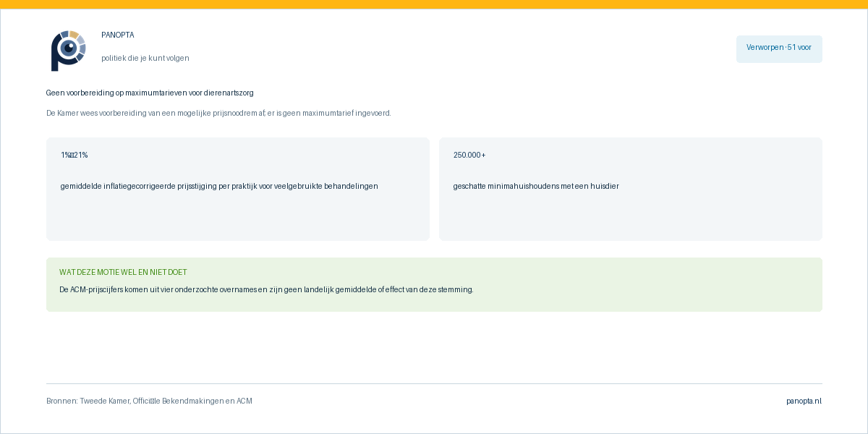The image size is (868, 434).
Task: Click the footer divider line above sources
Action: click(434, 383)
